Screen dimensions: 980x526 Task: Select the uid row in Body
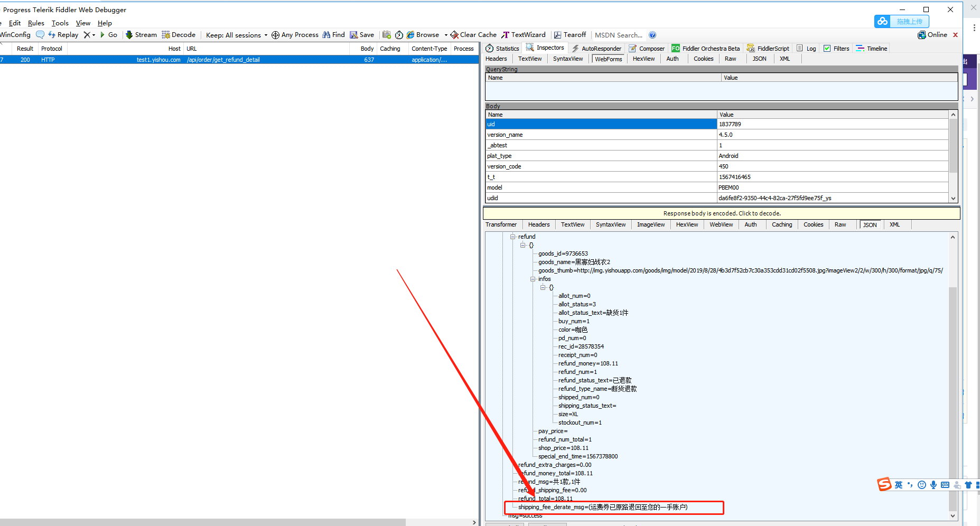coord(717,124)
